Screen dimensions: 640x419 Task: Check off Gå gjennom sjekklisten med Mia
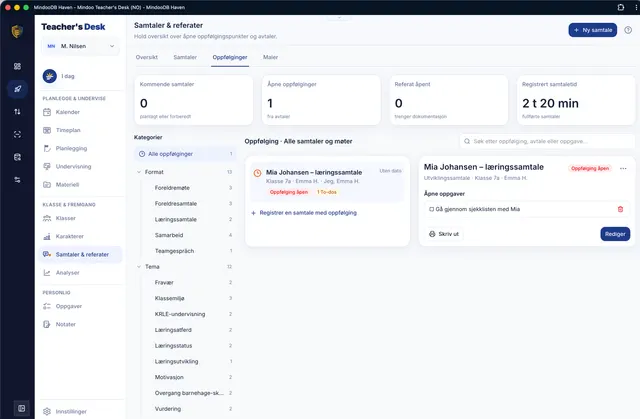point(431,209)
